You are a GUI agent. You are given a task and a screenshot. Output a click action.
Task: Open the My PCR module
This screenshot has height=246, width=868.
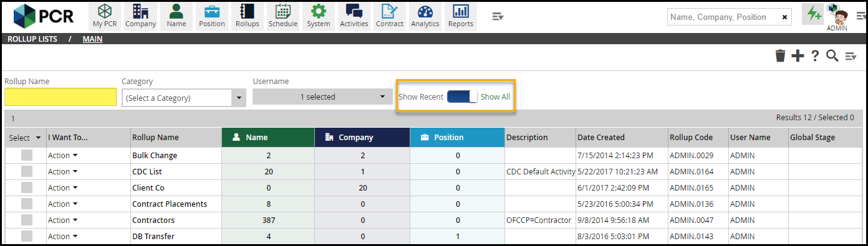pyautogui.click(x=105, y=17)
